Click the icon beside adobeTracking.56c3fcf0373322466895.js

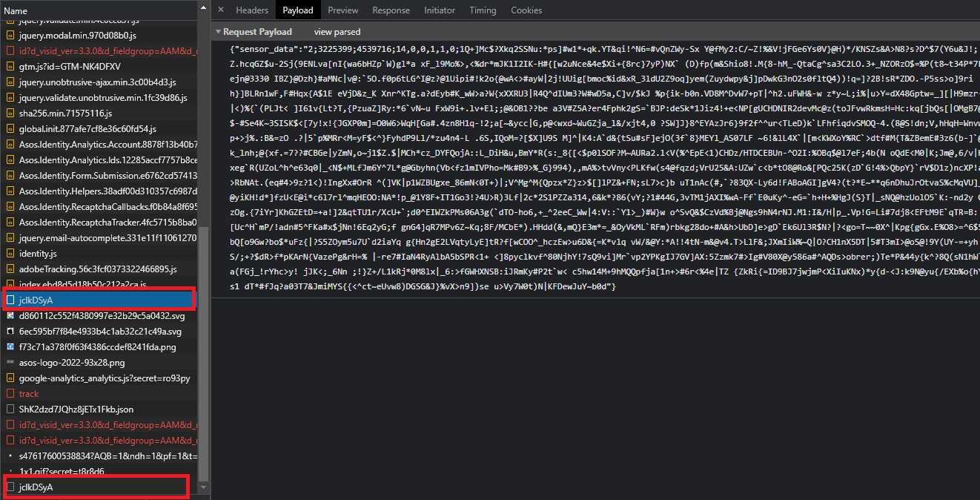pyautogui.click(x=10, y=269)
